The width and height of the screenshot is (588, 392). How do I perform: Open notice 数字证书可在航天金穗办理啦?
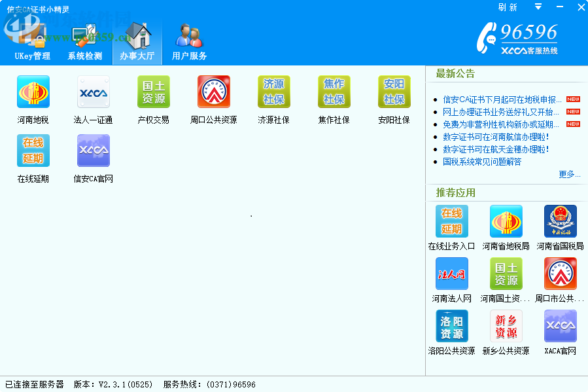click(496, 149)
